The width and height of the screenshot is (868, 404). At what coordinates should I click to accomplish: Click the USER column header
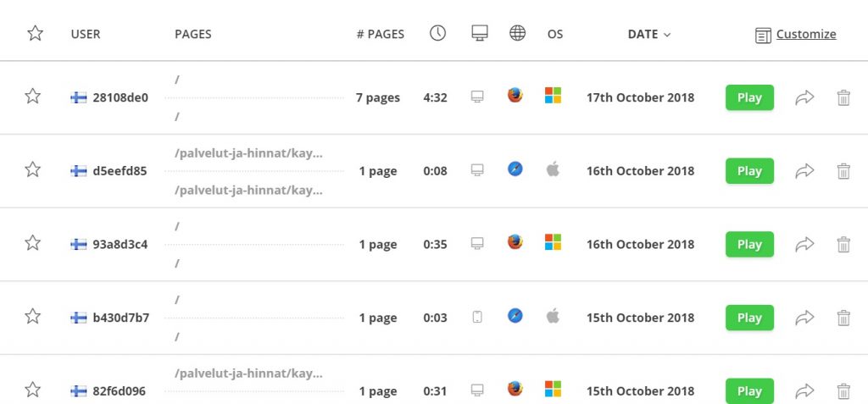point(86,35)
